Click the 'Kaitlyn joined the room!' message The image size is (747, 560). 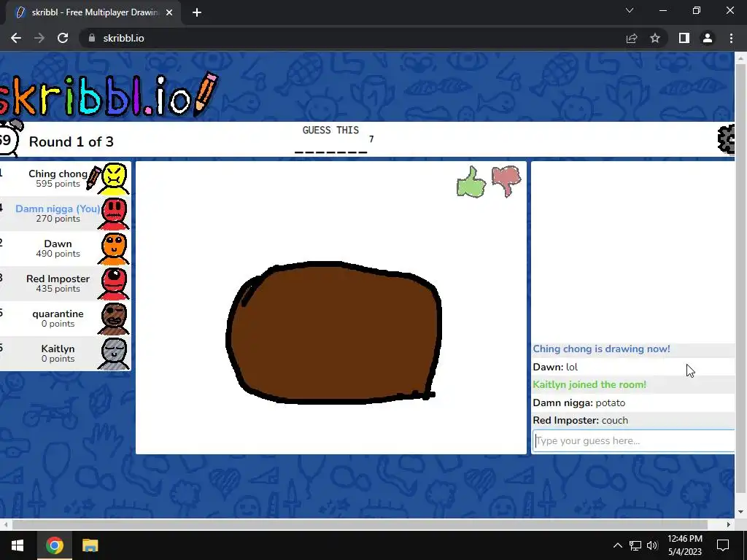click(589, 385)
